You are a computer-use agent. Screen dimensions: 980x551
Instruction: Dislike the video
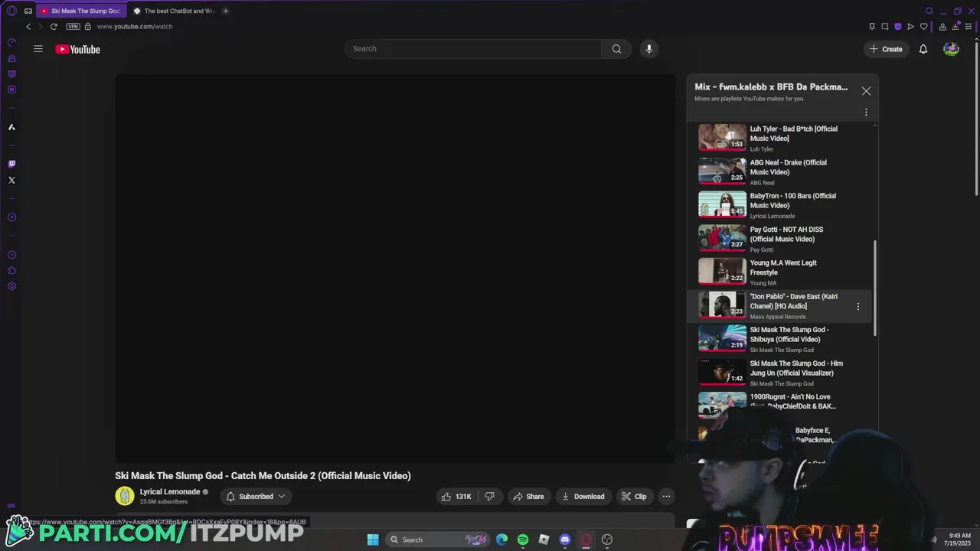490,497
